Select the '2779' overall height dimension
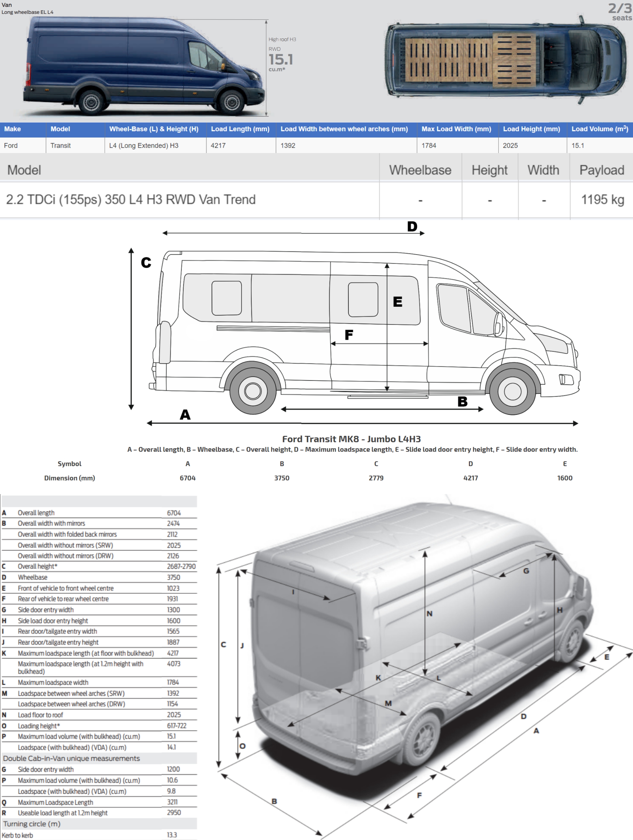 (376, 478)
